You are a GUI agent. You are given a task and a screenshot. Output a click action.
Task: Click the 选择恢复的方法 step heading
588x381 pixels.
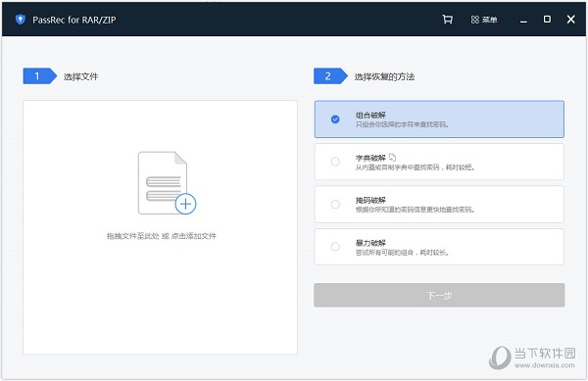(384, 76)
